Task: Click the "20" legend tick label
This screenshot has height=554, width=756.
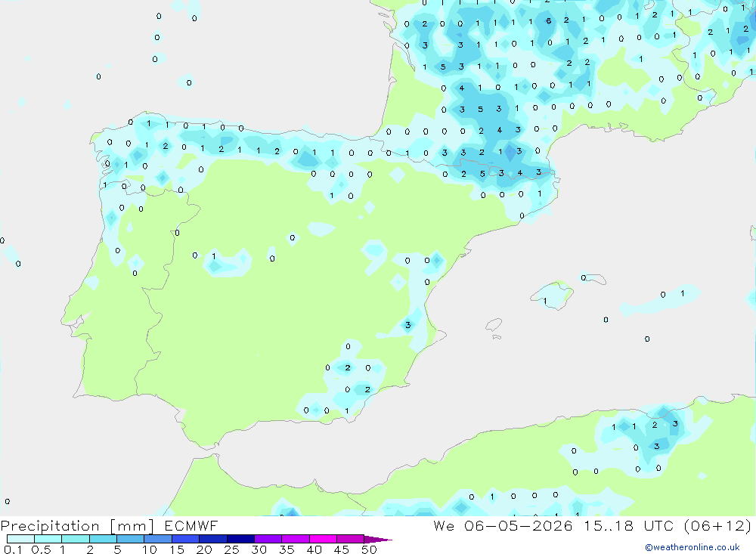Action: (204, 549)
